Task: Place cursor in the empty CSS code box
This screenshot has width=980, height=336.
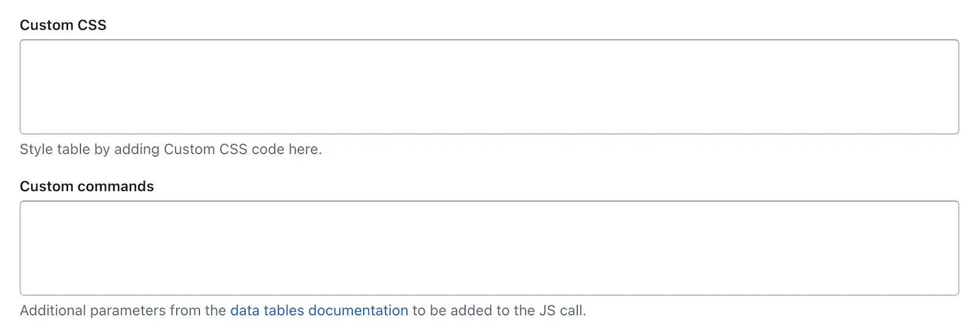Action: 489,86
